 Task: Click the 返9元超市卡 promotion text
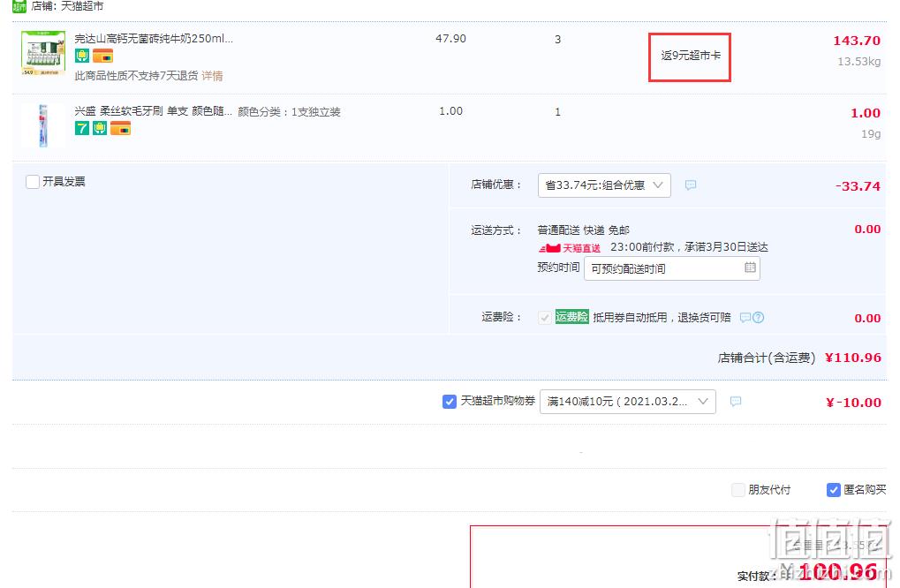pos(691,56)
